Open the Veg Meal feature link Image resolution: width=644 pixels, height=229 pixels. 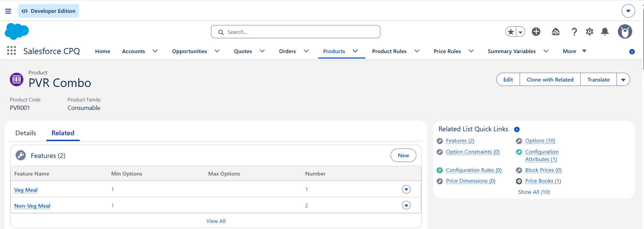pyautogui.click(x=26, y=190)
